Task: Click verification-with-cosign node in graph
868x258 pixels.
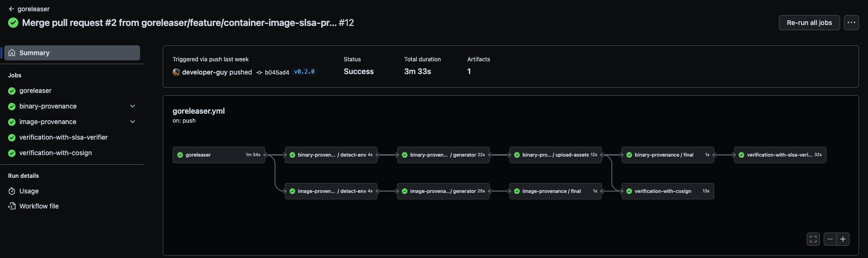Action: point(668,191)
